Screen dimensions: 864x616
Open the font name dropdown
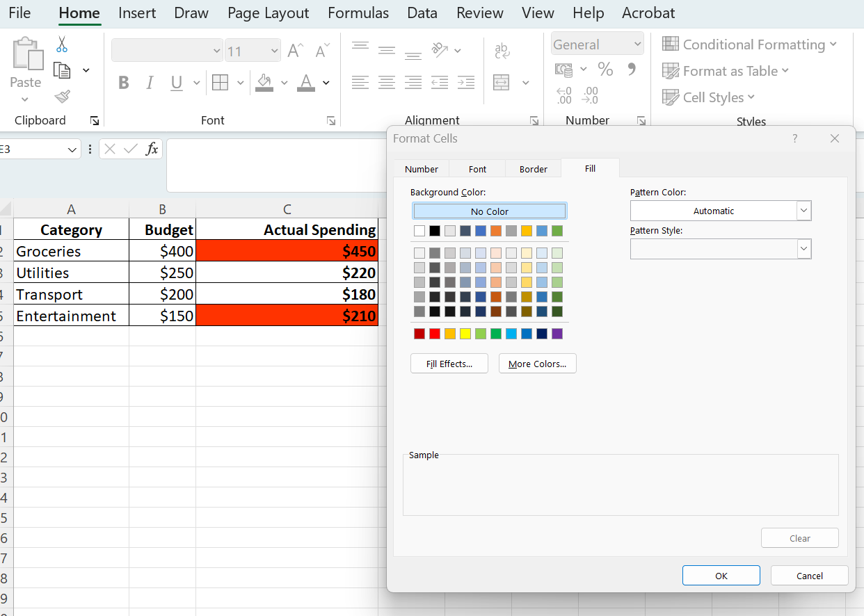216,51
